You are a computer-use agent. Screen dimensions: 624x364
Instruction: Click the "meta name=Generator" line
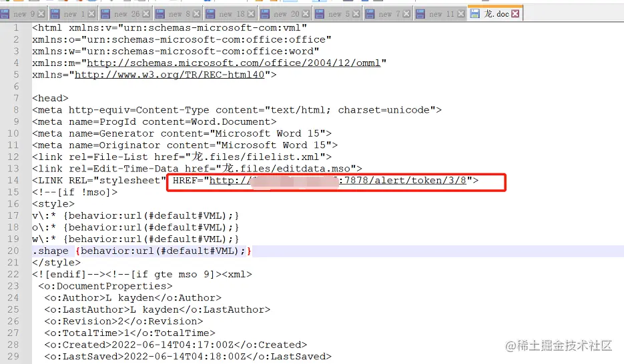tap(182, 133)
